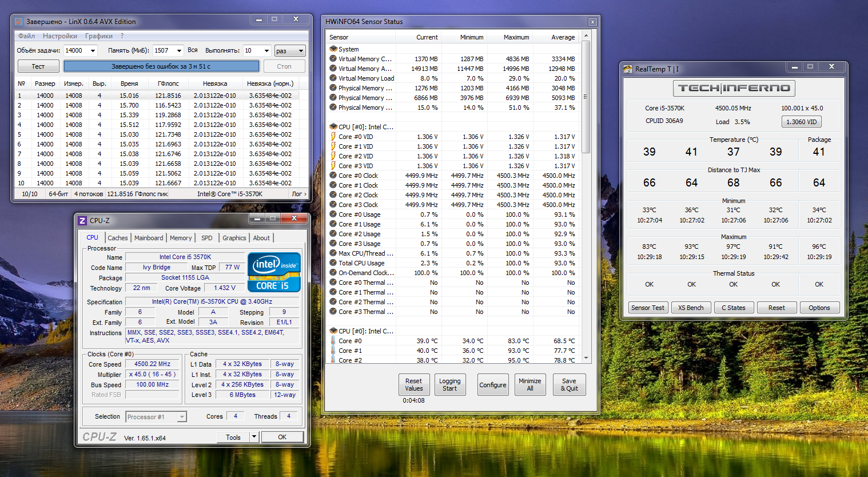868x477 pixels.
Task: Click the Virtual Memory Load sensor icon
Action: point(333,78)
